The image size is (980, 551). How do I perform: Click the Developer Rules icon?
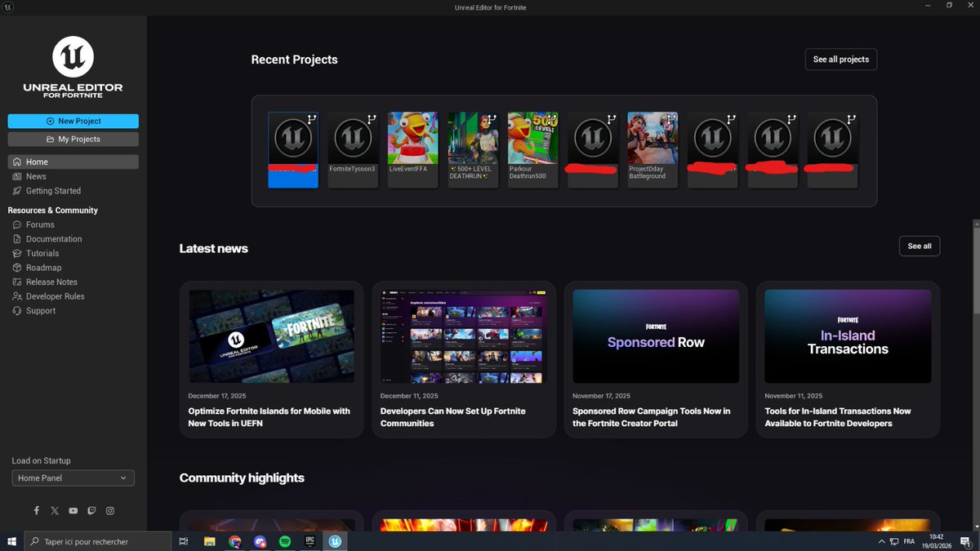click(18, 296)
